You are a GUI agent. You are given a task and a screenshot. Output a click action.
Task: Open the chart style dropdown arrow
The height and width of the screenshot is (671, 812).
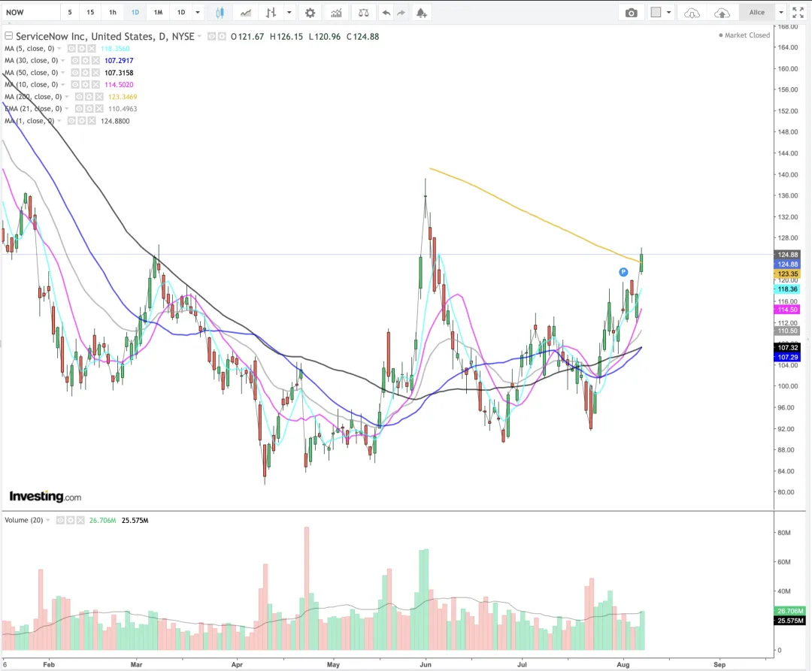tap(289, 13)
